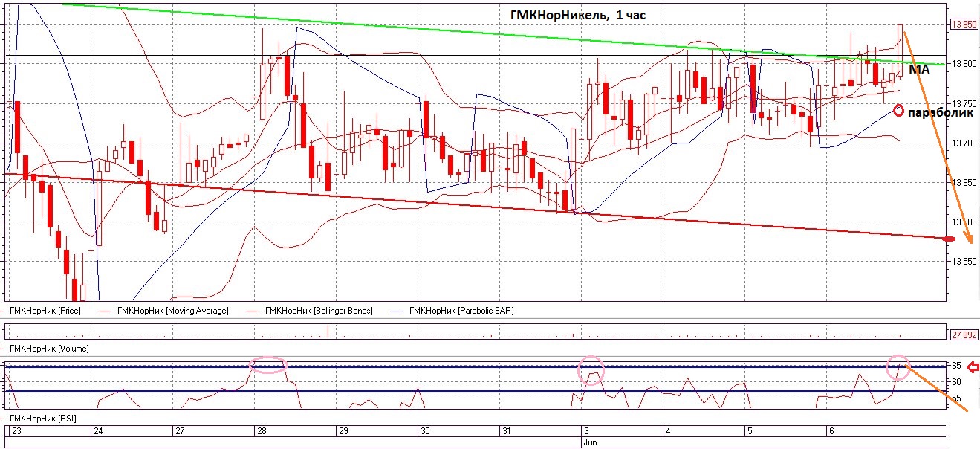
Task: Select the ГМКНорНик [RSI] panel label
Action: (x=42, y=419)
